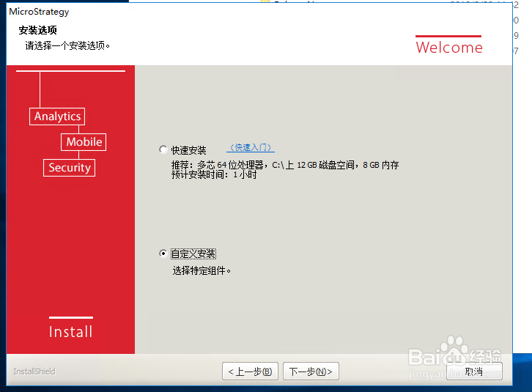Click the Welcome banner text
The height and width of the screenshot is (392, 532).
(x=449, y=47)
